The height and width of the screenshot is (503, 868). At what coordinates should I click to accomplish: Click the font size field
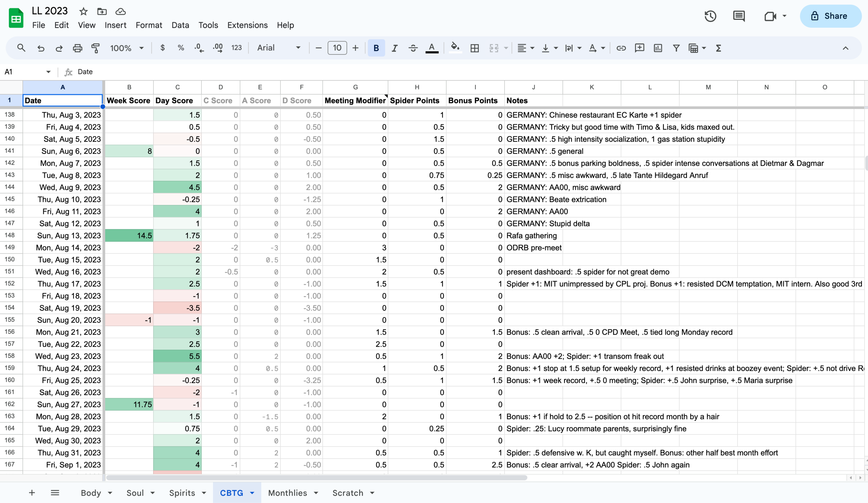(x=337, y=48)
